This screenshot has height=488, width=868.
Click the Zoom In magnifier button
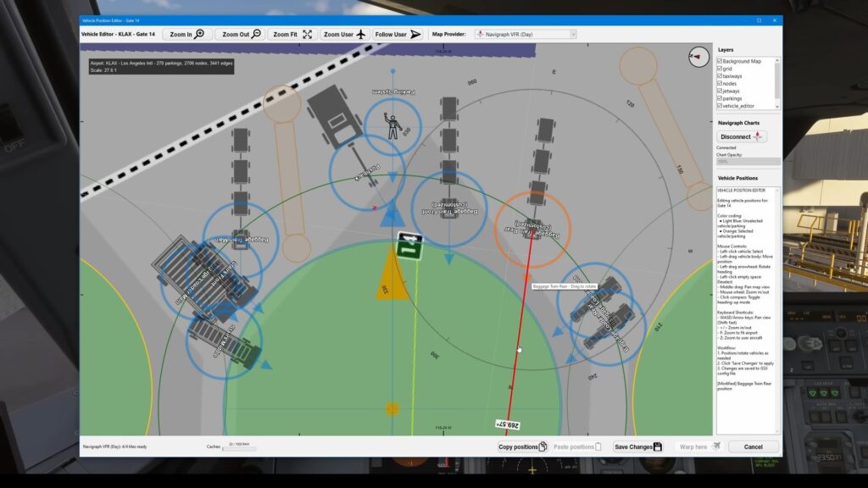pos(186,35)
